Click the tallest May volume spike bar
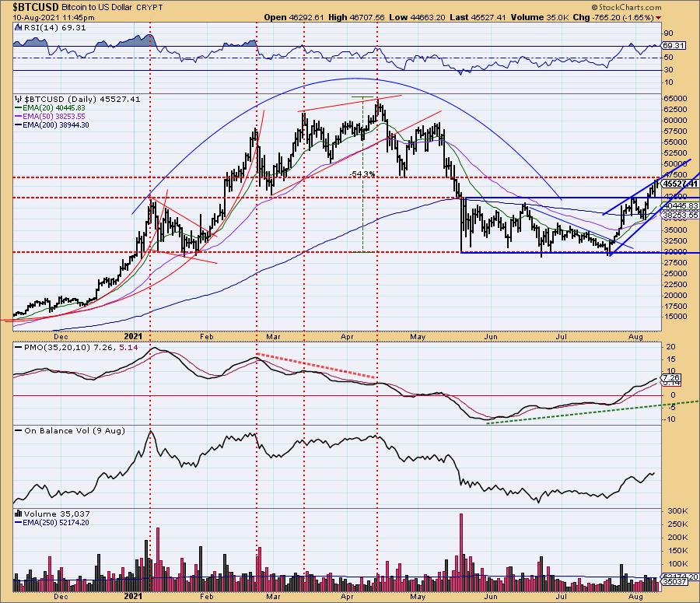 (x=461, y=552)
